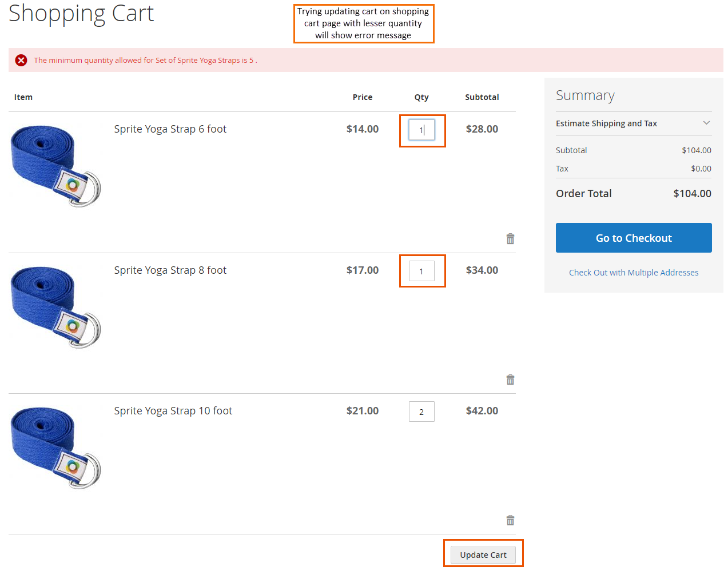Click the Estimate Shipping and Tax heading
This screenshot has height=567, width=728.
[606, 123]
